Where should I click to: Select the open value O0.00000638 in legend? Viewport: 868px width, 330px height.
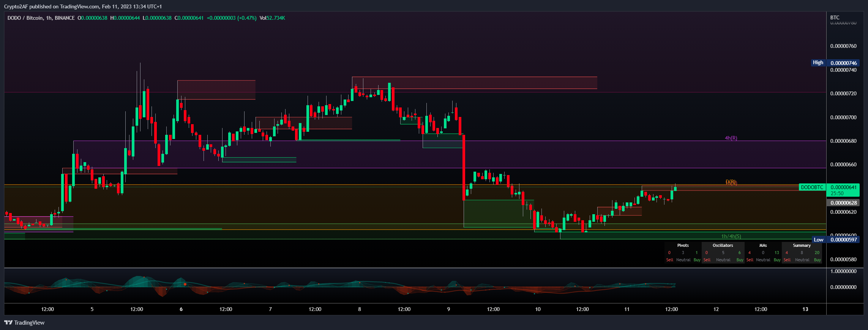pos(92,18)
